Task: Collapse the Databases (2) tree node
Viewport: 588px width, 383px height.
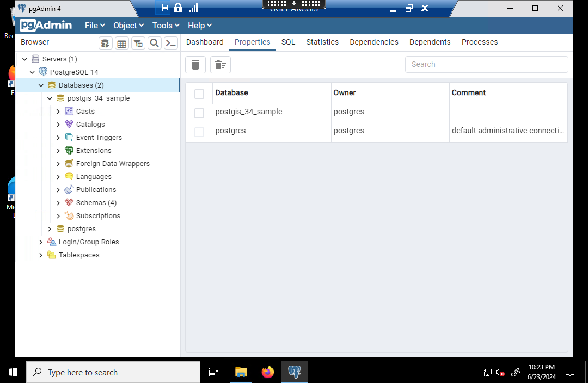Action: tap(41, 85)
